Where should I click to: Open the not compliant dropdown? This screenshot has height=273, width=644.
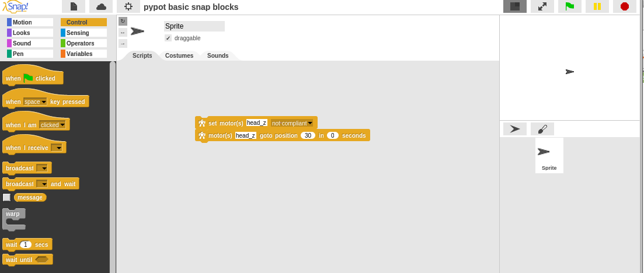click(310, 123)
